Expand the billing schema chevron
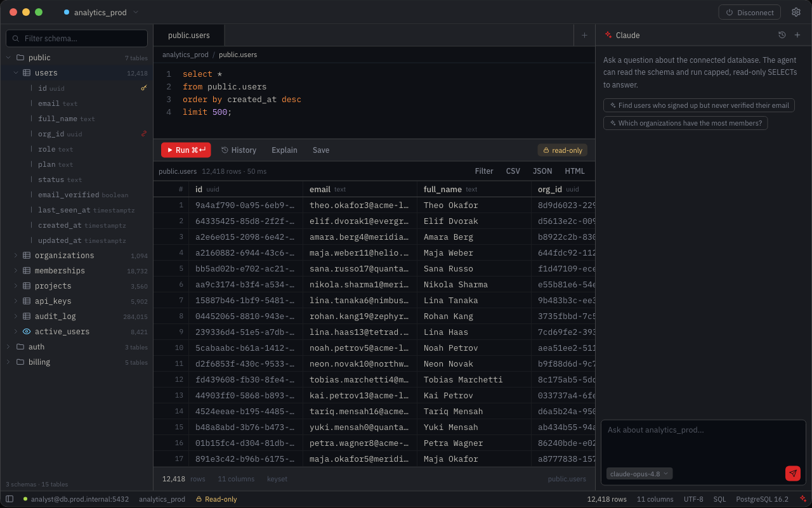Viewport: 812px width, 508px height. pos(8,362)
